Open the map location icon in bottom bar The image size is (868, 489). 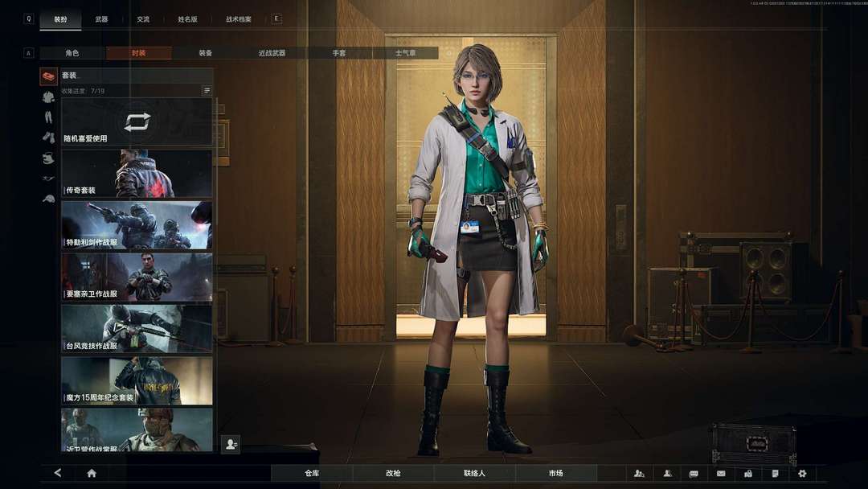pyautogui.click(x=748, y=474)
